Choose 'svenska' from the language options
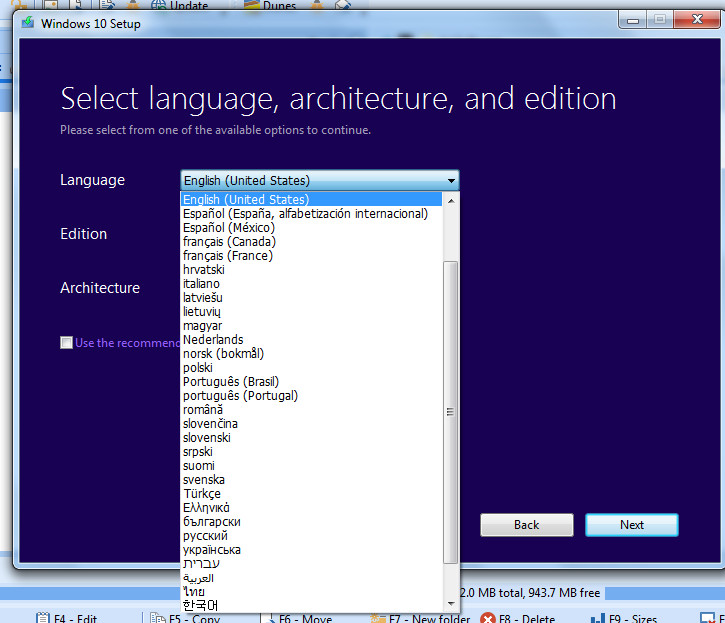The image size is (725, 623). tap(204, 480)
